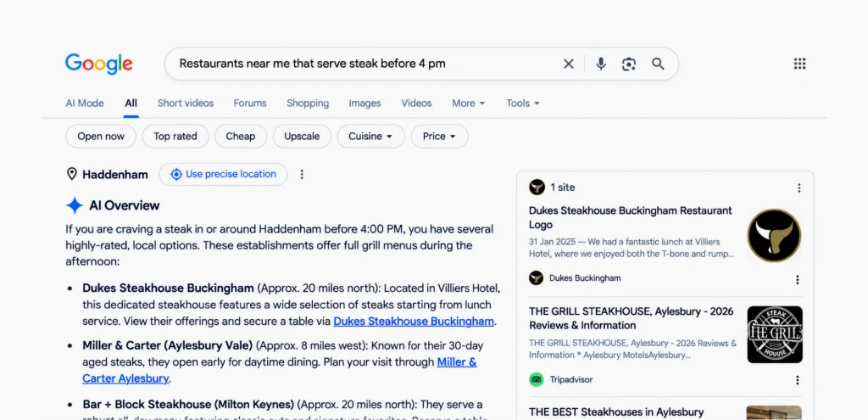The width and height of the screenshot is (868, 420).
Task: Click the Dukes Buckingham source name
Action: pos(585,278)
